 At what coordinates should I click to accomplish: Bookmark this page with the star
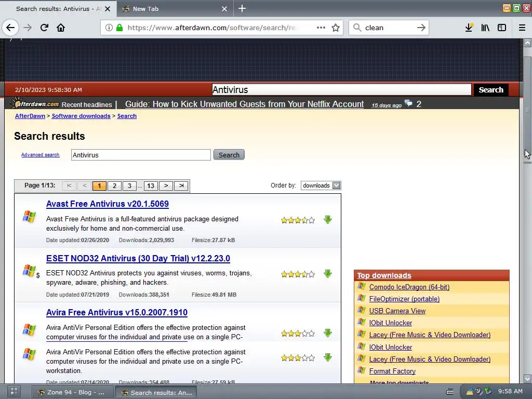pyautogui.click(x=336, y=28)
